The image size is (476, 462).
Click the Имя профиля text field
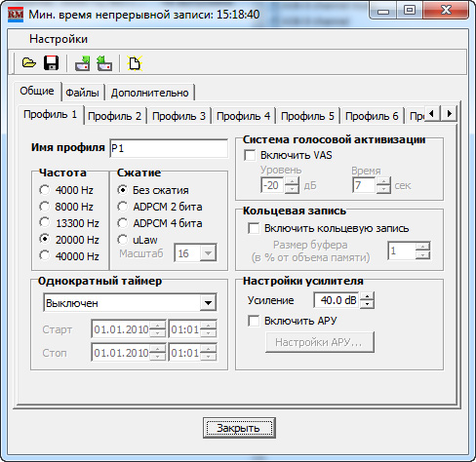click(x=169, y=148)
